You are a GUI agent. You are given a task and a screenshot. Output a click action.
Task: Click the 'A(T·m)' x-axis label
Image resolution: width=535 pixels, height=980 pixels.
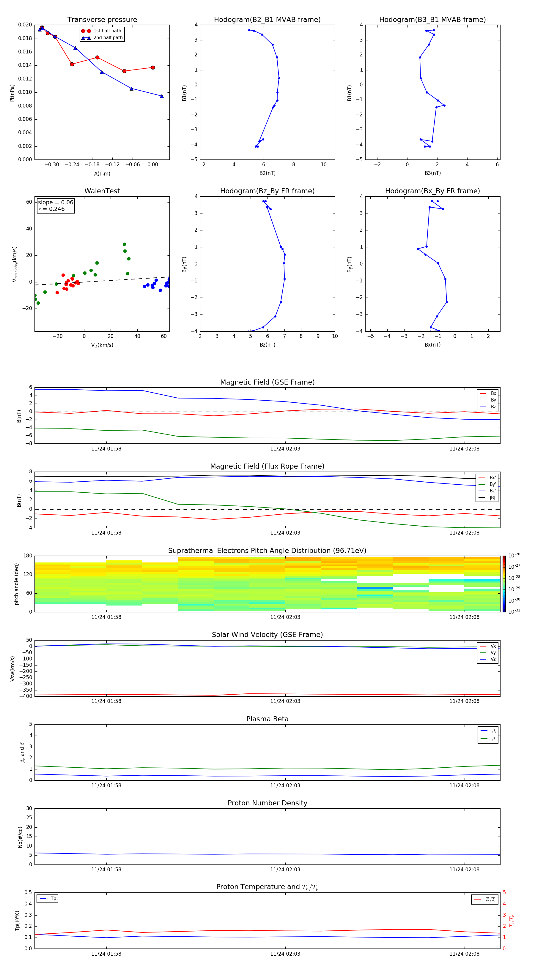click(102, 174)
